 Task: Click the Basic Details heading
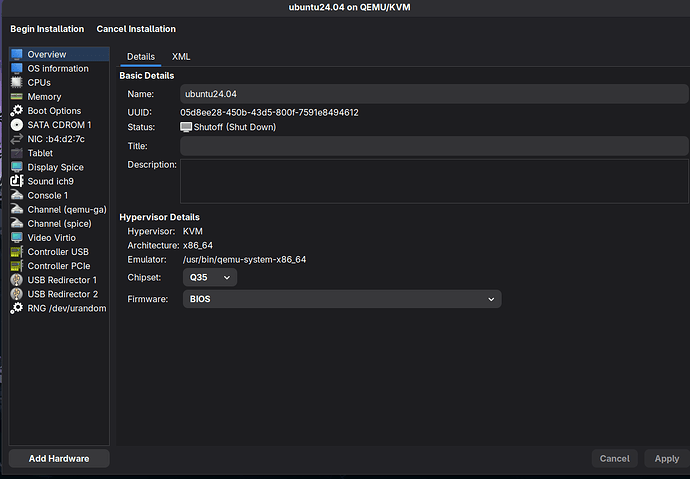click(x=147, y=76)
